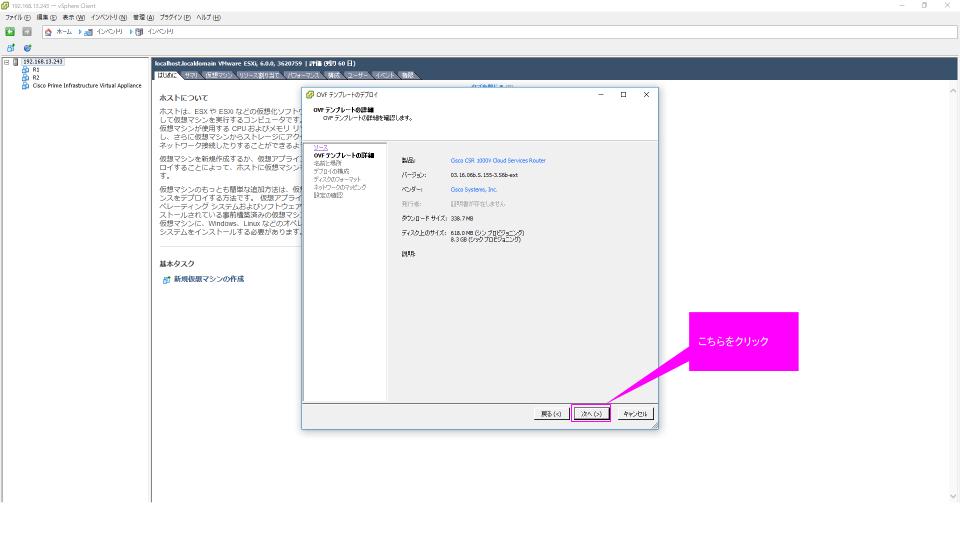Click the gray forward navigation arrow
The width and height of the screenshot is (960, 540).
tap(27, 31)
